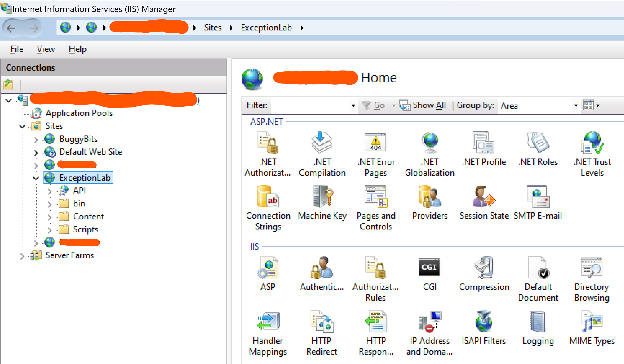Open the Logging feature icon
Image resolution: width=624 pixels, height=364 pixels.
click(x=538, y=321)
